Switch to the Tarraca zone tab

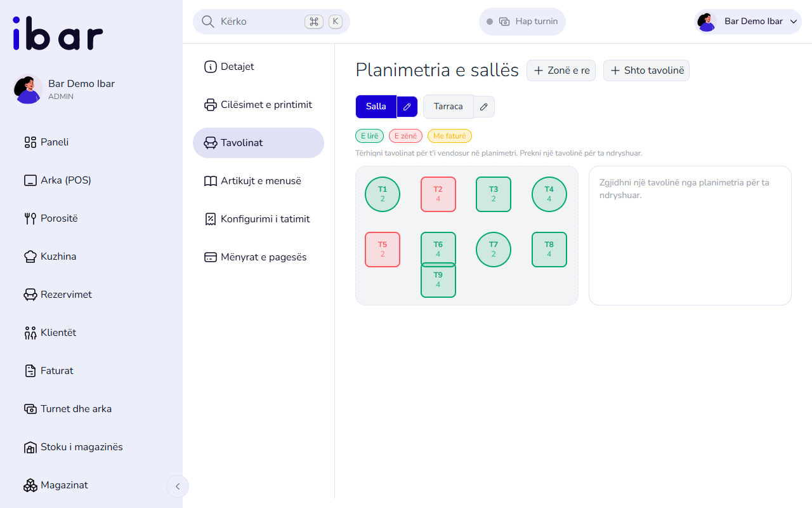pos(449,107)
